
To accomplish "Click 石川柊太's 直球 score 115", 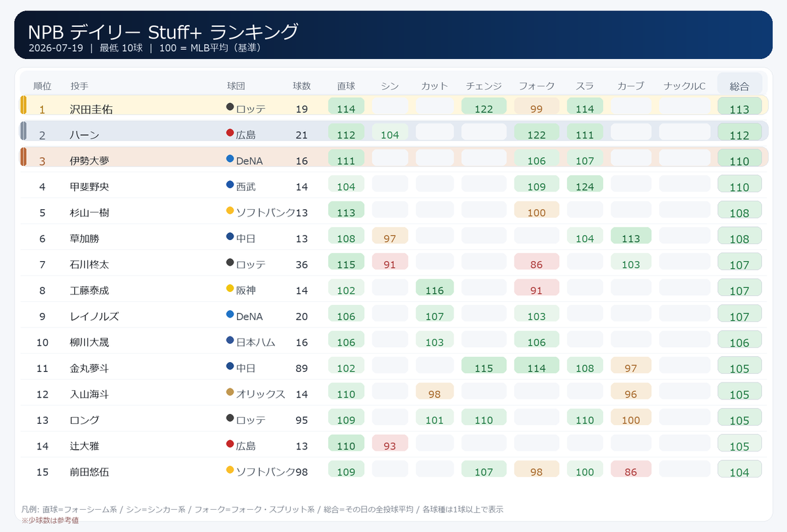I will pos(346,262).
